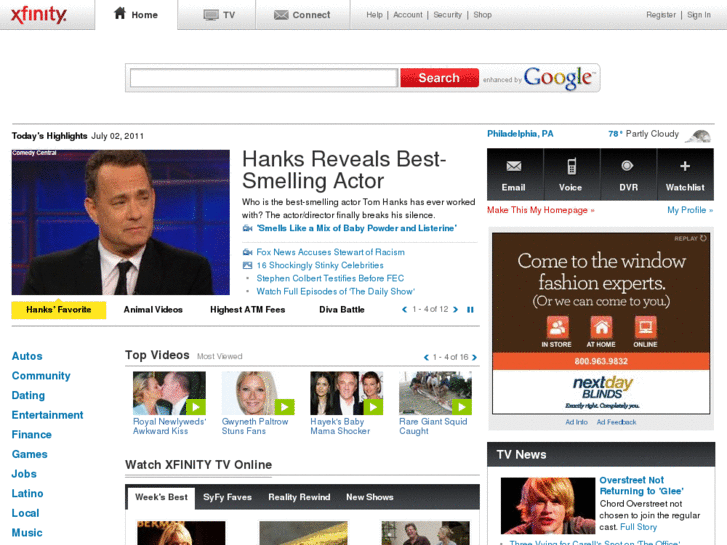Click Sign In link
The image size is (727, 545).
(699, 15)
